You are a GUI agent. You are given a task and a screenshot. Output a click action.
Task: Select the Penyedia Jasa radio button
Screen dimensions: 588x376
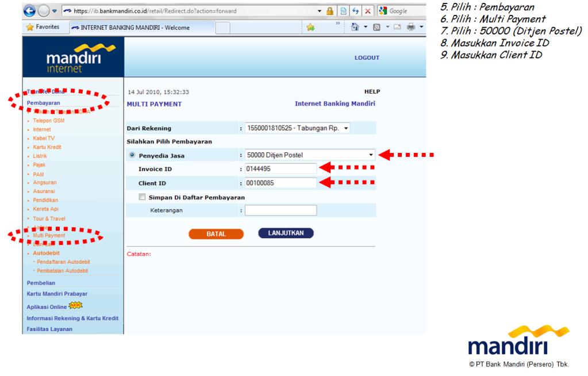tap(132, 155)
